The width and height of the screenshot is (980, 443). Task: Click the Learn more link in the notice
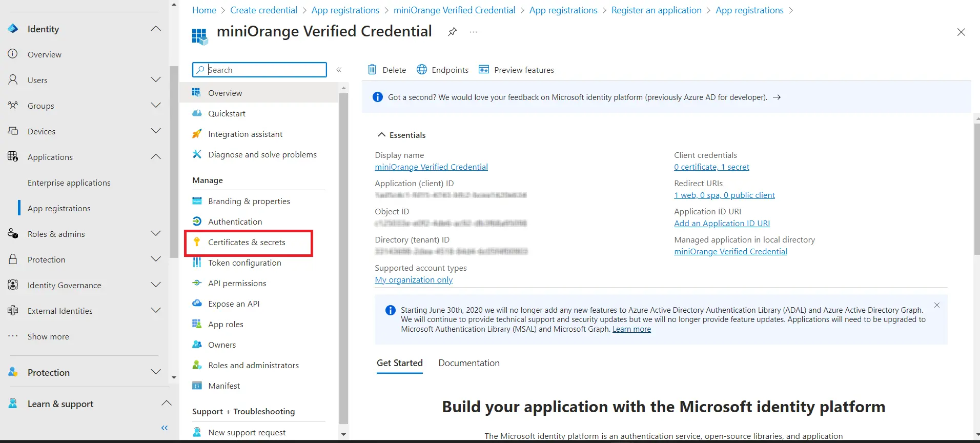click(631, 329)
